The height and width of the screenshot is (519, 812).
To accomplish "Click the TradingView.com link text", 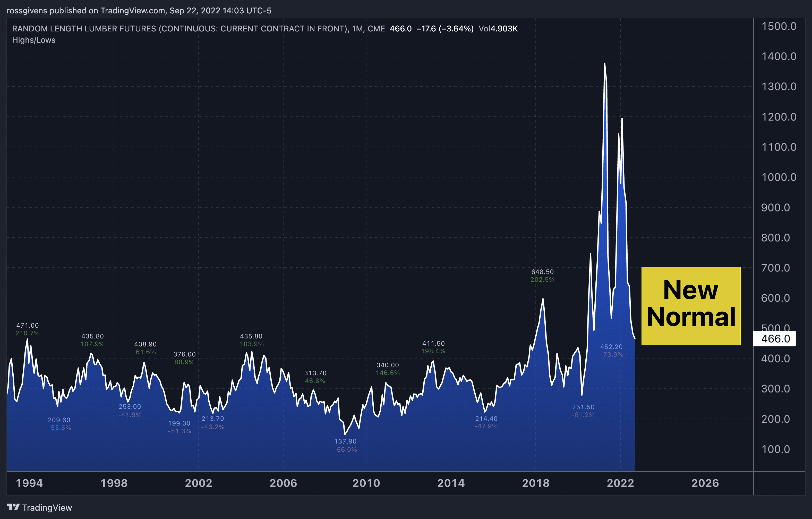I will coord(132,11).
